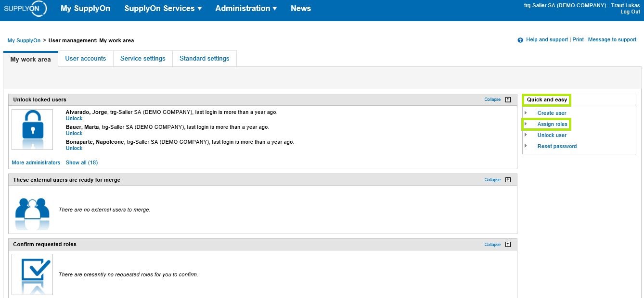Click collapse arrow icon for Confirm requested roles

coord(508,244)
